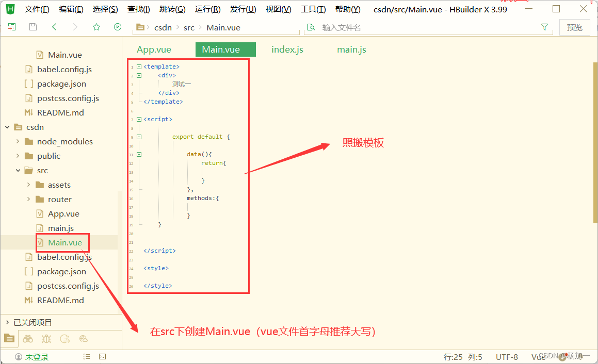598x364 pixels.
Task: Click the 行:25 列:5 cursor position indicator
Action: (x=463, y=357)
